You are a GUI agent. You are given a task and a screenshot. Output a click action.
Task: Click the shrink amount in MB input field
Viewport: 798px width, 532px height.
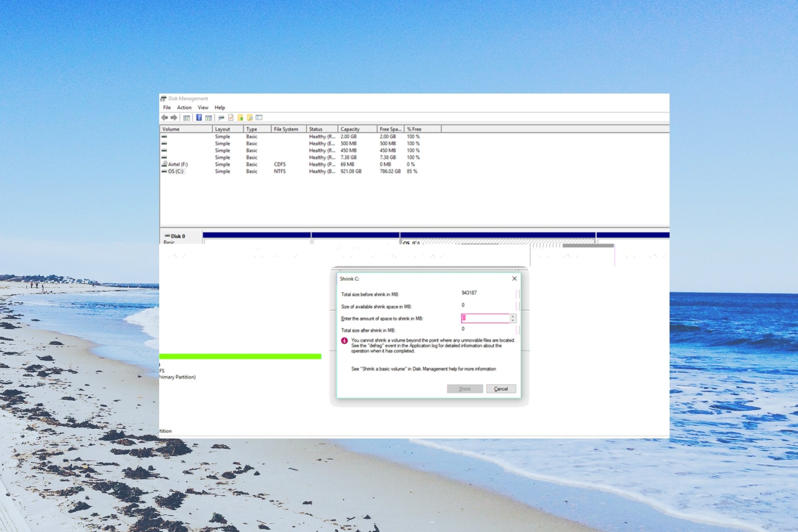pyautogui.click(x=485, y=318)
